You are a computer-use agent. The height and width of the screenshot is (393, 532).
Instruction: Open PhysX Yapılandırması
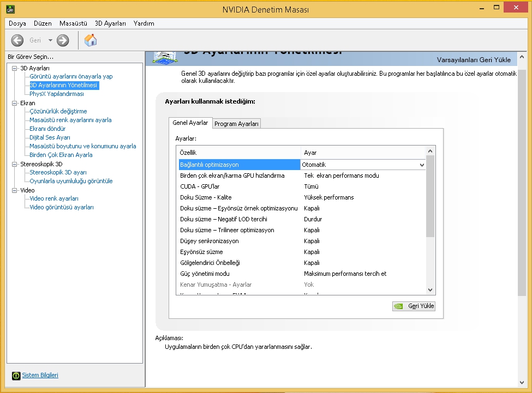pos(57,94)
